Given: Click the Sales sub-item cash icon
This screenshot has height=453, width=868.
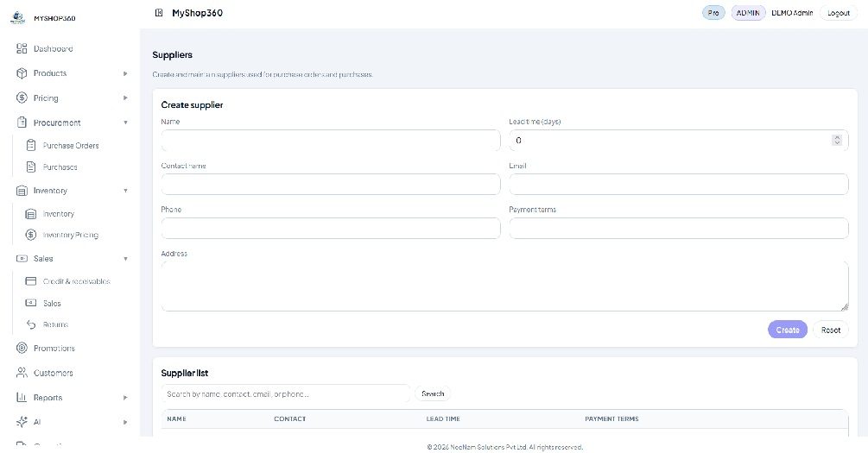Looking at the screenshot, I should 31,303.
